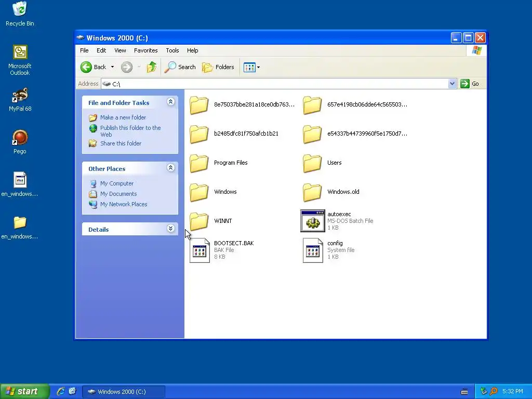The height and width of the screenshot is (399, 532).
Task: Open the Favorites menu
Action: click(x=146, y=50)
